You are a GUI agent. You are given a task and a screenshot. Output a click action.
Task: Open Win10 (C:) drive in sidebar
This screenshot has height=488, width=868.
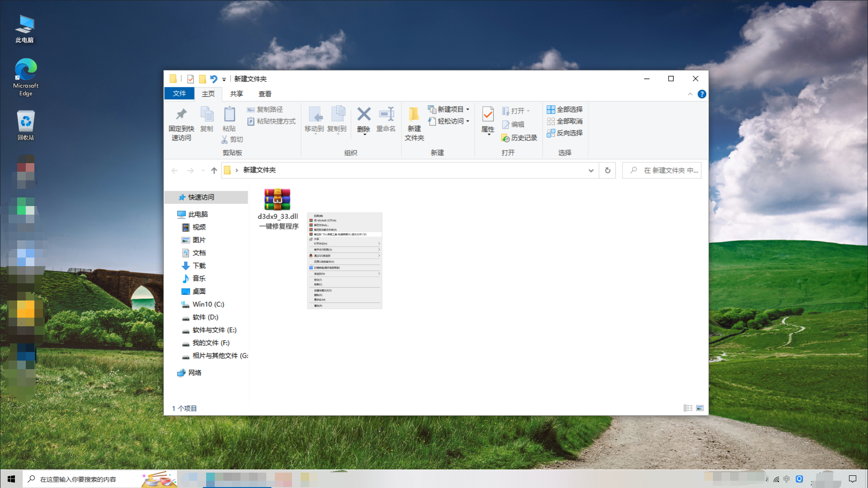208,304
